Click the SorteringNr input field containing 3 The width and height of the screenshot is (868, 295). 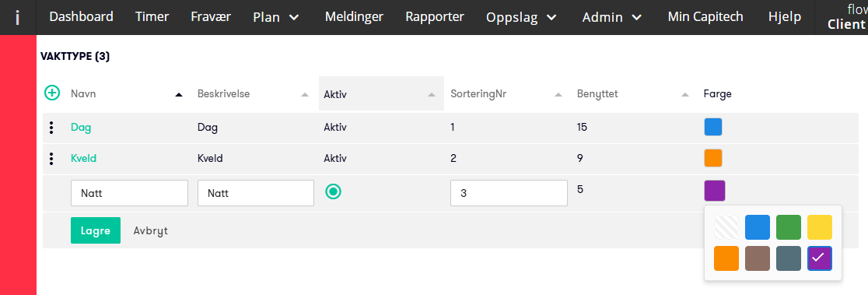coord(509,193)
